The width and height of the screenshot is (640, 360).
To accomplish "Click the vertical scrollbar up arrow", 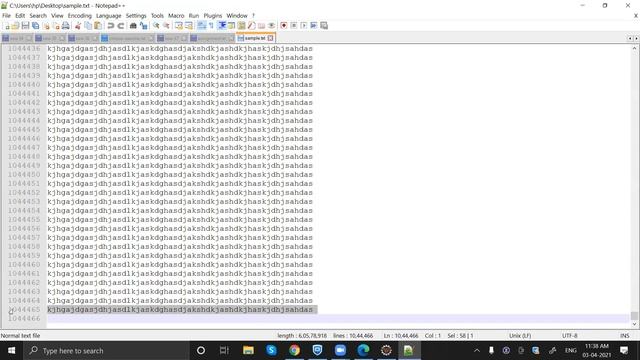I will tap(634, 48).
